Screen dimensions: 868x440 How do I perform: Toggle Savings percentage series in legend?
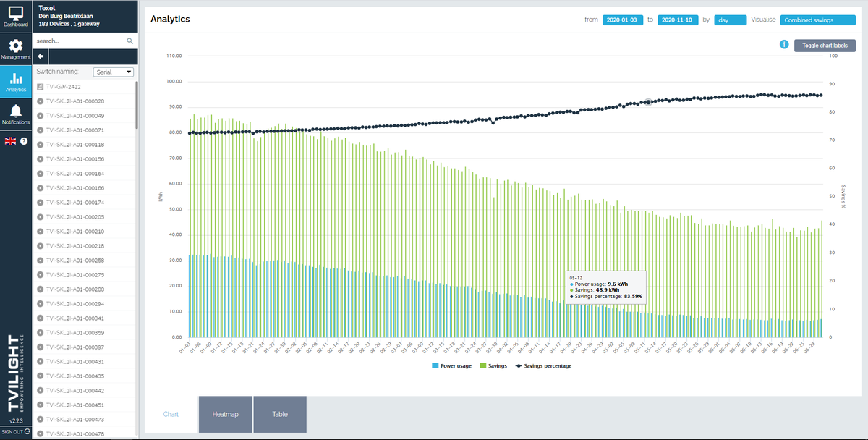(x=542, y=365)
